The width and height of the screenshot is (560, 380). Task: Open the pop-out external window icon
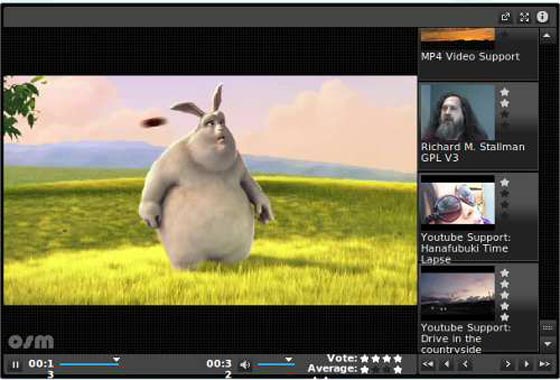coord(506,17)
